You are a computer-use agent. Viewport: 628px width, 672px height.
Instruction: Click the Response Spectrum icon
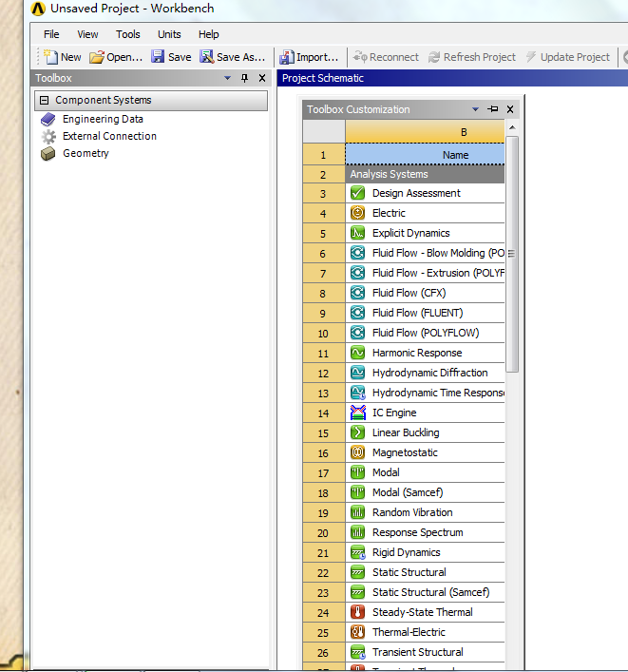coord(357,532)
